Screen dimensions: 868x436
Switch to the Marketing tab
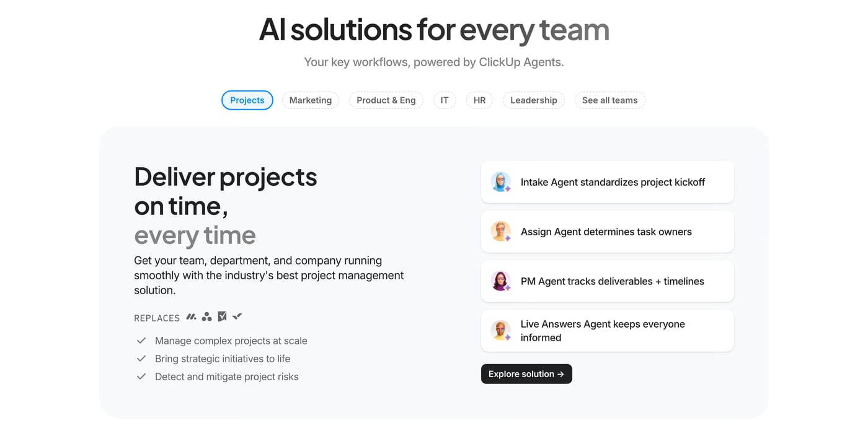(x=311, y=100)
